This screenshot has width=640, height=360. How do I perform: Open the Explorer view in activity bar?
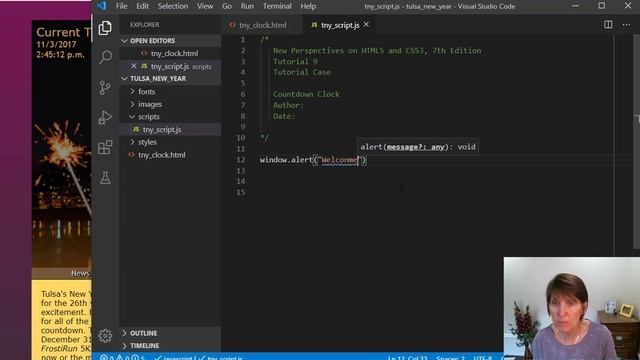pos(105,28)
